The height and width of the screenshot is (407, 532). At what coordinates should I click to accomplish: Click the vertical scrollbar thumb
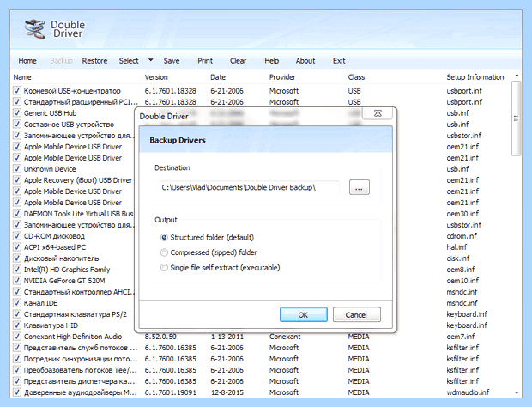[516, 118]
